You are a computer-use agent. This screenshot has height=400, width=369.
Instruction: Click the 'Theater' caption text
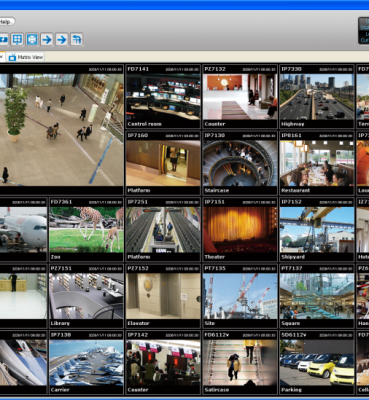pos(214,257)
